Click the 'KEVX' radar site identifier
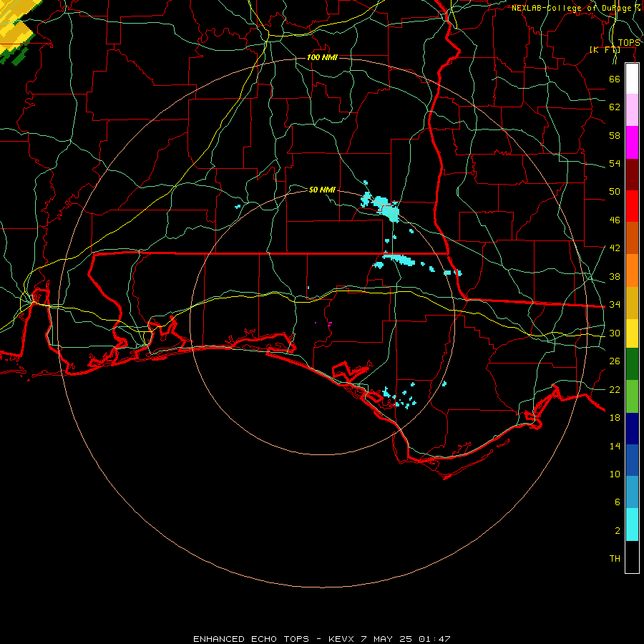644x644 pixels. [341, 639]
